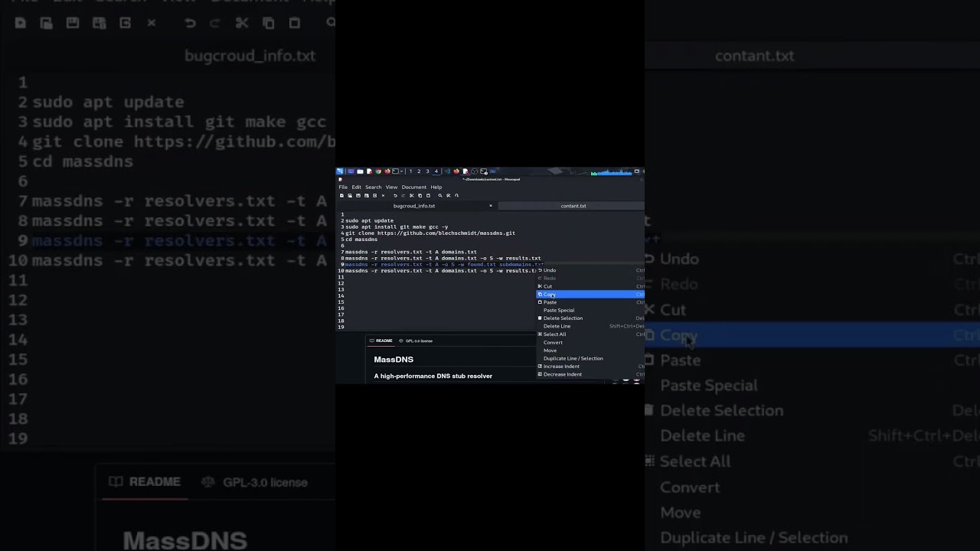Click the Reload document toolbar icon
Image resolution: width=980 pixels, height=551 pixels.
point(374,196)
